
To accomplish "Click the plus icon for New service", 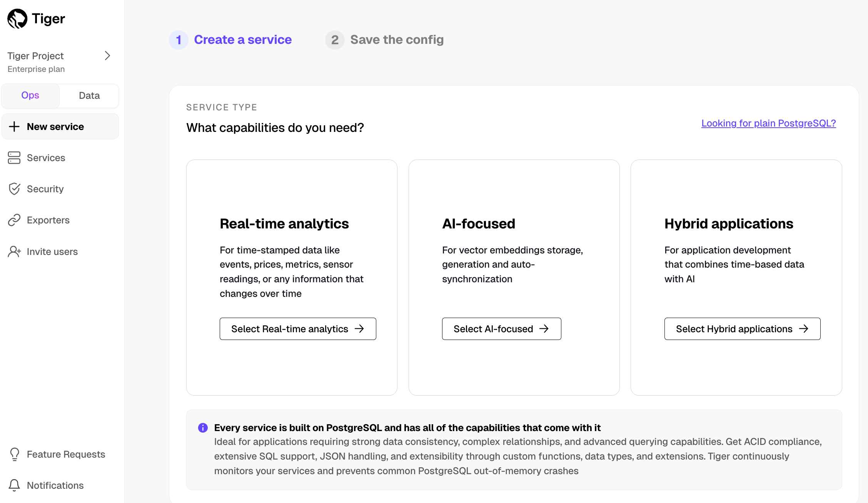I will (x=14, y=127).
